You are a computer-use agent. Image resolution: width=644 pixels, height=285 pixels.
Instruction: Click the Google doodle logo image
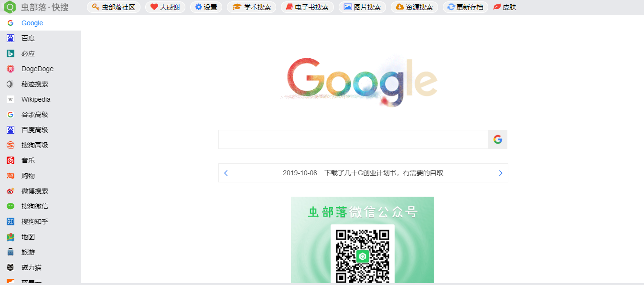[x=359, y=81]
